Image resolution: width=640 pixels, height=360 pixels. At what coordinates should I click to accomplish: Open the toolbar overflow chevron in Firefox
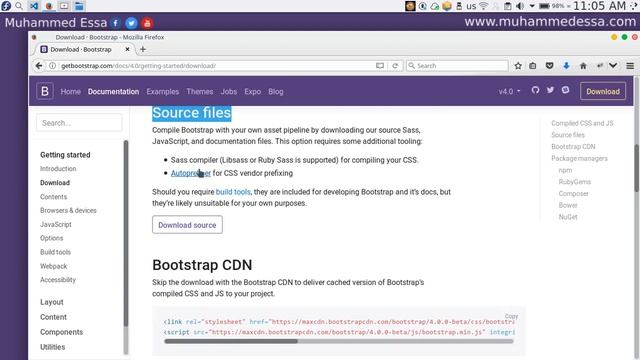coord(613,66)
